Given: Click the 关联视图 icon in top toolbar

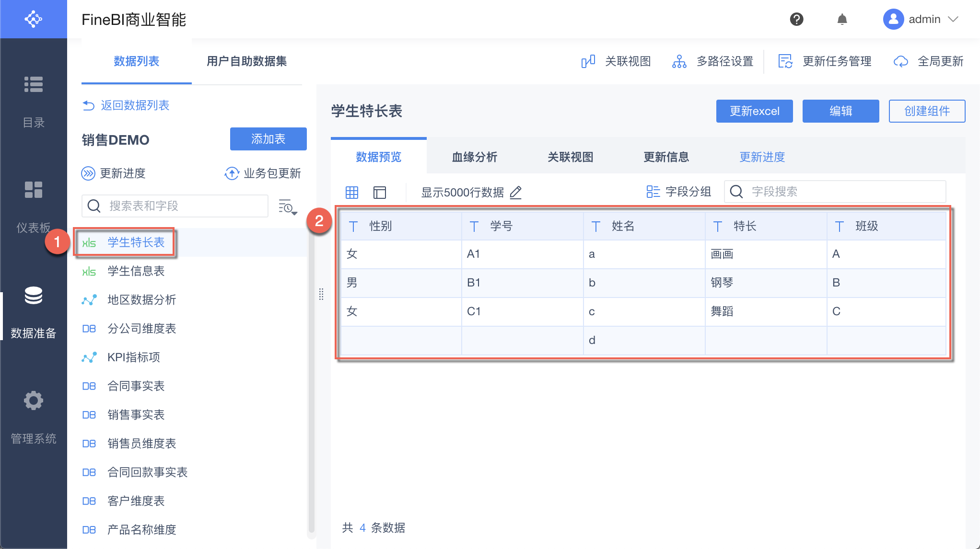Looking at the screenshot, I should click(588, 61).
